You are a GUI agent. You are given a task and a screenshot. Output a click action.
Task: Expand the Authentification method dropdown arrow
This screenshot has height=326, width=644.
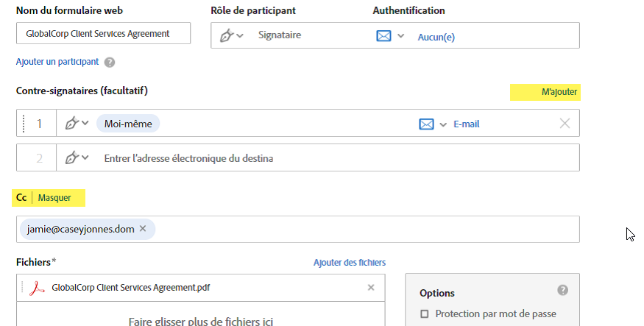coord(401,35)
